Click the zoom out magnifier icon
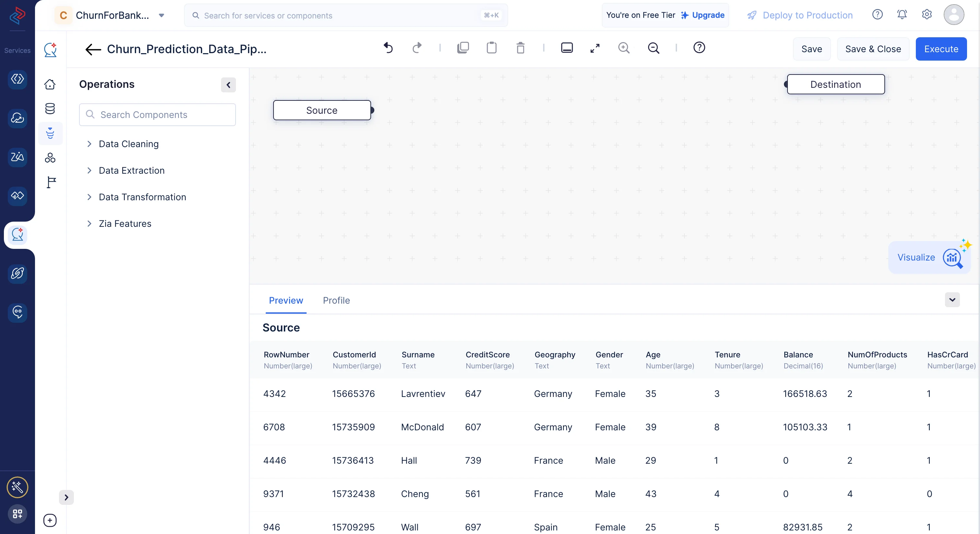The image size is (980, 534). pyautogui.click(x=653, y=48)
